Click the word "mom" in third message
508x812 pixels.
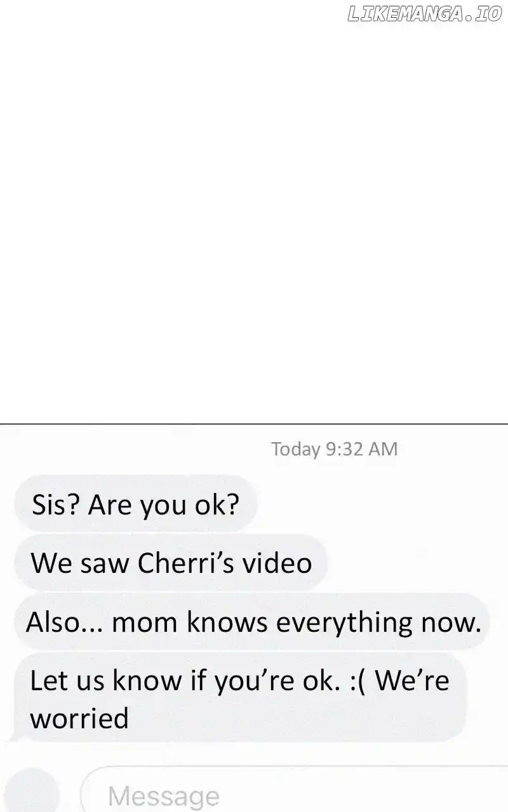(145, 623)
